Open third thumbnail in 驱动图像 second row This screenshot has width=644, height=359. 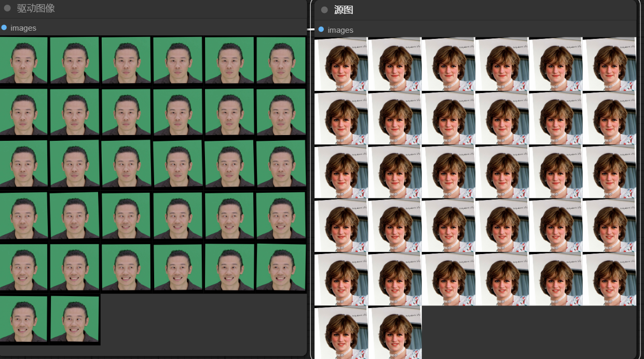coord(126,112)
